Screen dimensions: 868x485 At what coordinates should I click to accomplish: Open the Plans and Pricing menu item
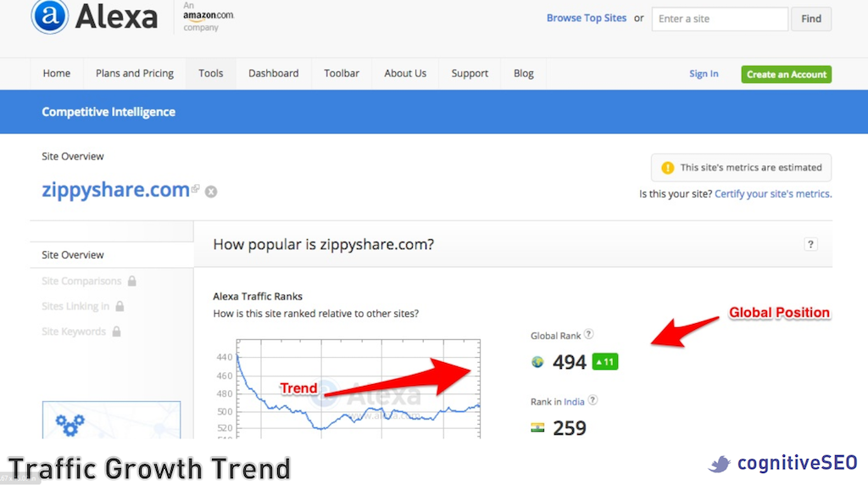point(135,74)
